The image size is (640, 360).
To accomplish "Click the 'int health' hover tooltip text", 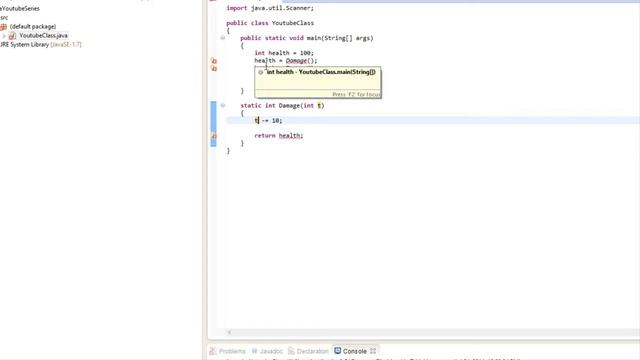I will (321, 72).
